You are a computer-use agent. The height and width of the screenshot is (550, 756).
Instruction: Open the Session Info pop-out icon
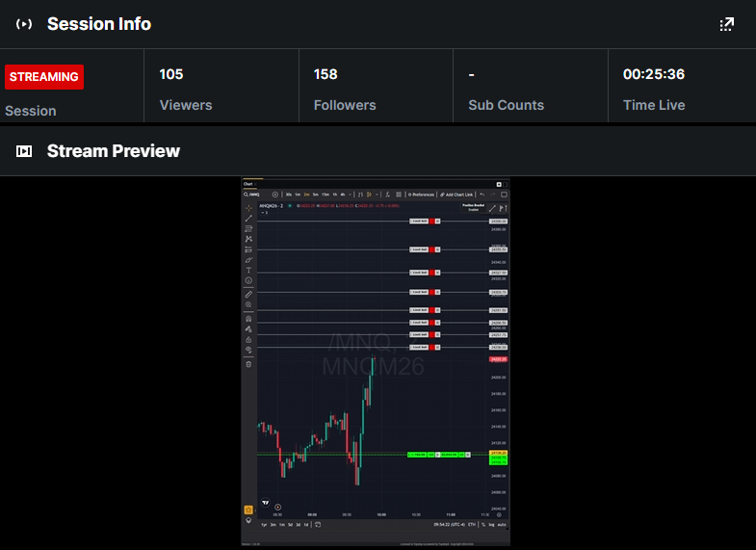(726, 24)
